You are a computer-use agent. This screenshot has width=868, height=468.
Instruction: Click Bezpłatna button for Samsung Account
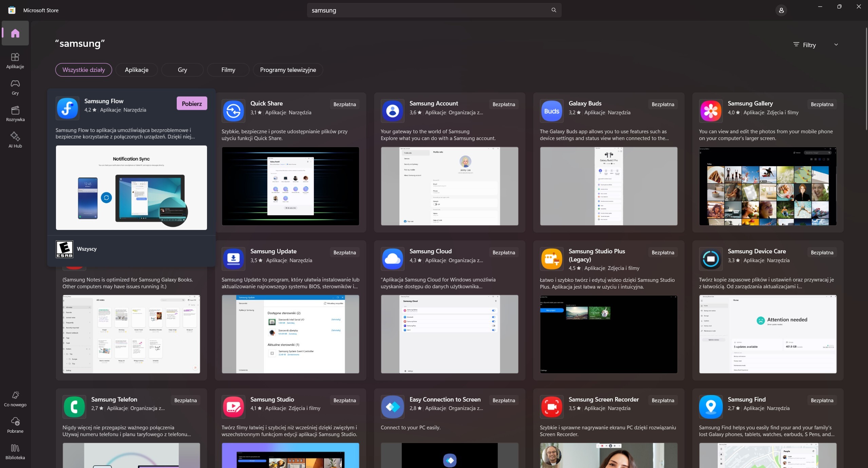pyautogui.click(x=504, y=104)
